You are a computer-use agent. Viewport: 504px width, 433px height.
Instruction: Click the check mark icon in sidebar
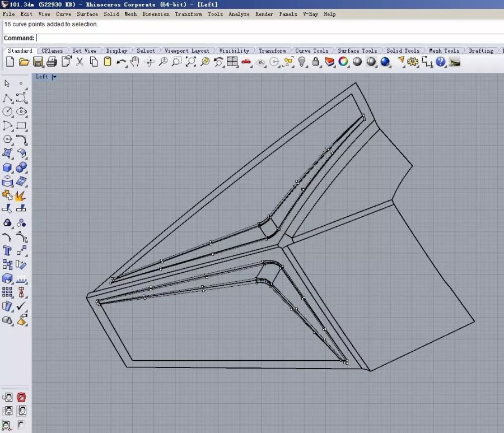coord(21,306)
